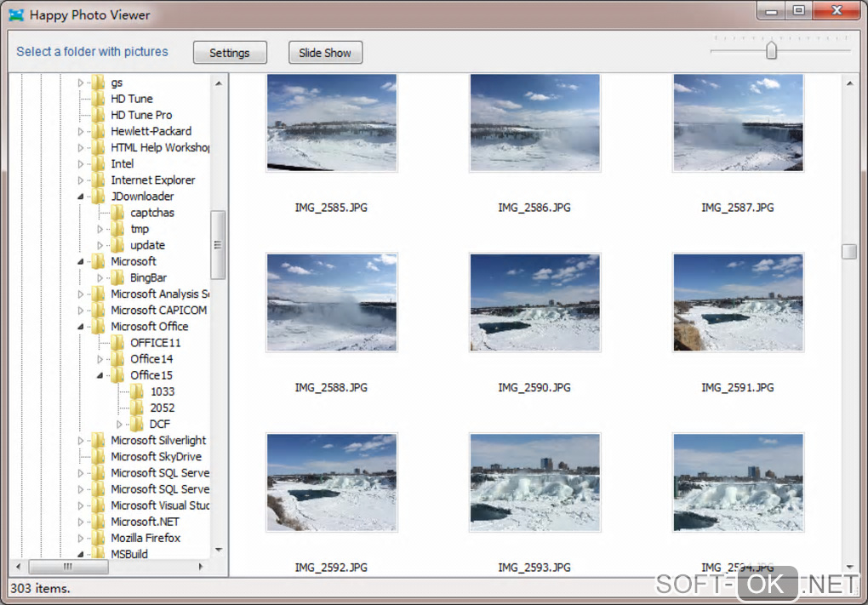
Task: Click the Microsoft SkyDrive folder icon
Action: (99, 457)
